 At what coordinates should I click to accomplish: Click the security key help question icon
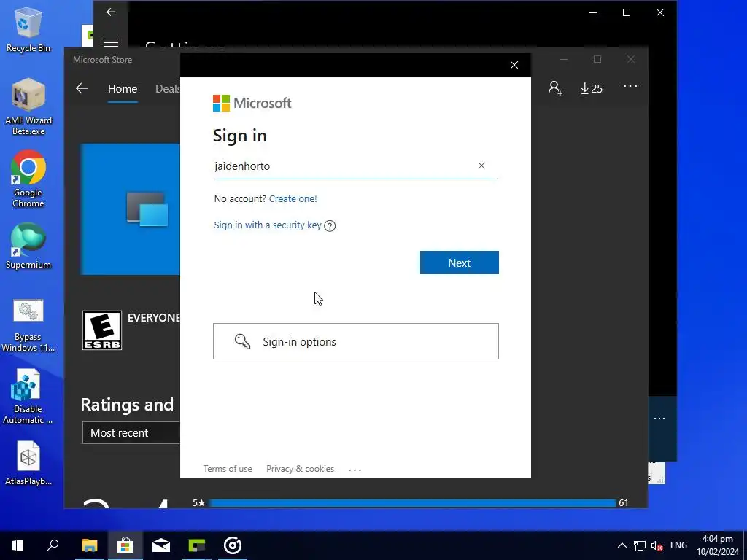pos(330,226)
